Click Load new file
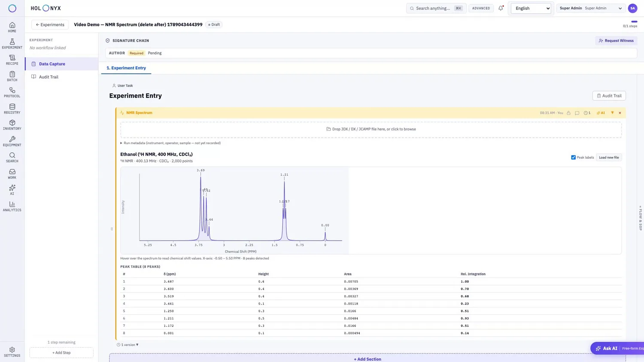This screenshot has width=644, height=362. [609, 157]
